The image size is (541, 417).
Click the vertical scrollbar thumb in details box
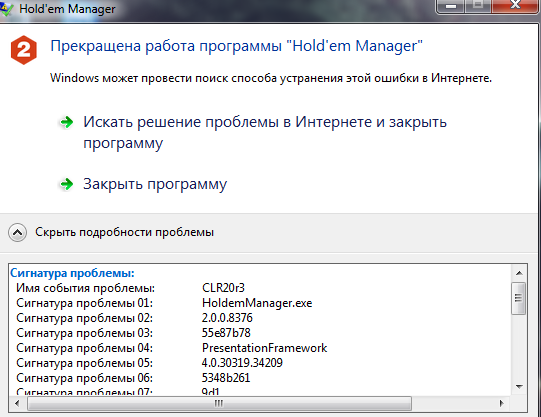click(x=519, y=298)
